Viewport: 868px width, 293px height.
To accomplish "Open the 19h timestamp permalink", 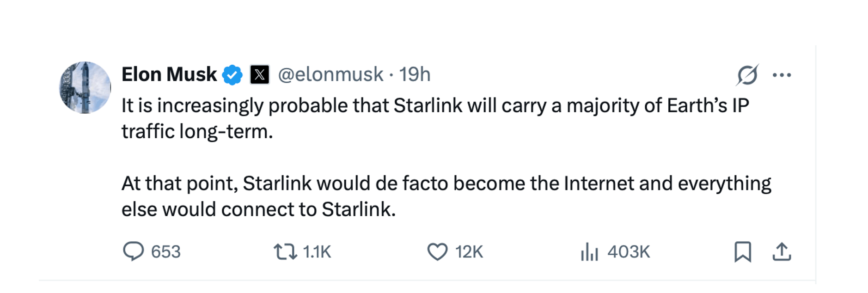I will (415, 74).
